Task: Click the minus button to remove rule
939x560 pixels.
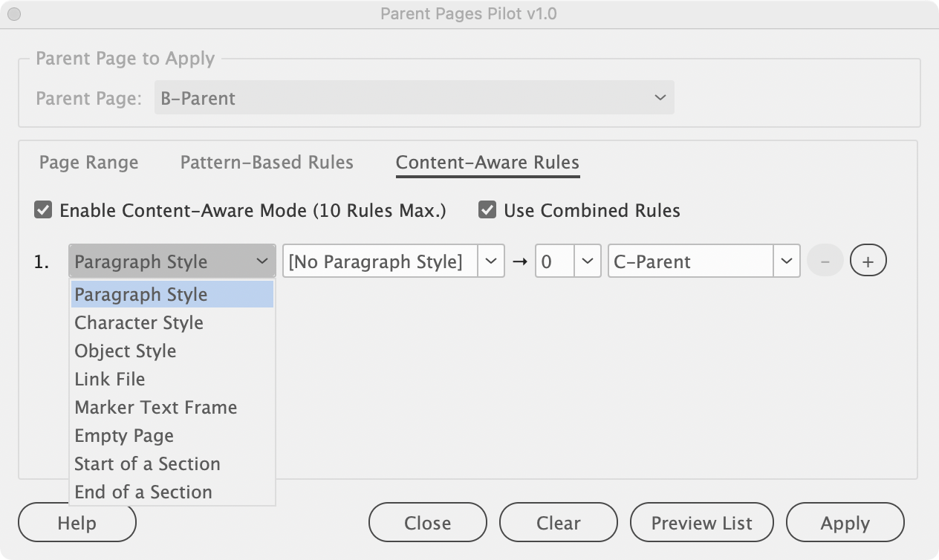Action: point(825,261)
